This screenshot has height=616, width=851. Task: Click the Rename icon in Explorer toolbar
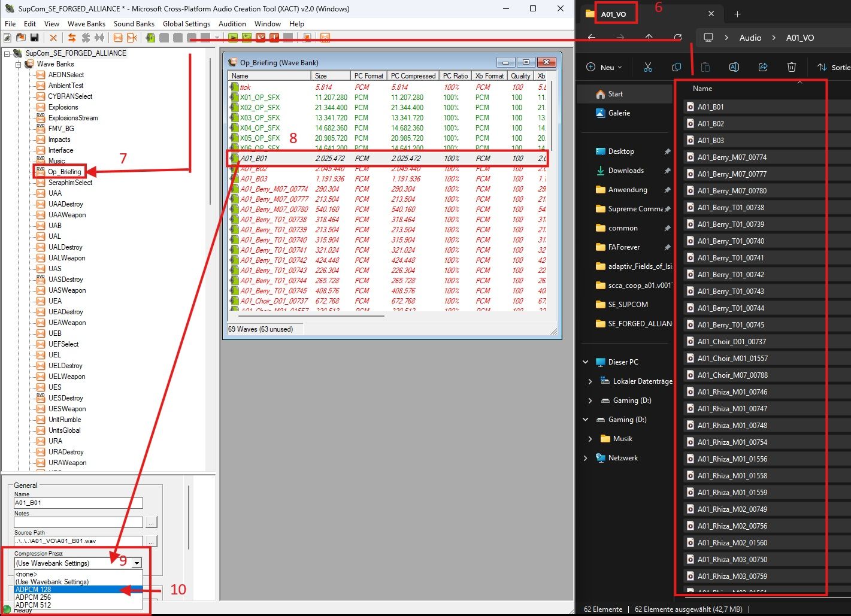click(x=734, y=67)
